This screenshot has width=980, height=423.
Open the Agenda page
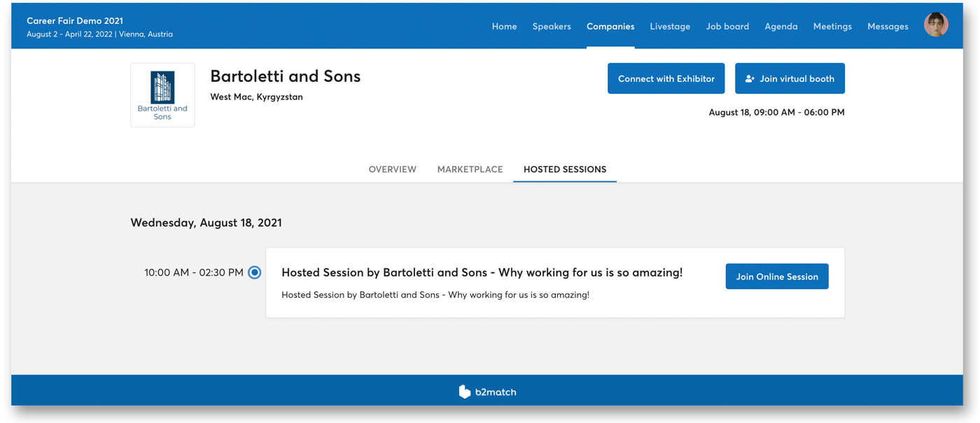coord(781,27)
